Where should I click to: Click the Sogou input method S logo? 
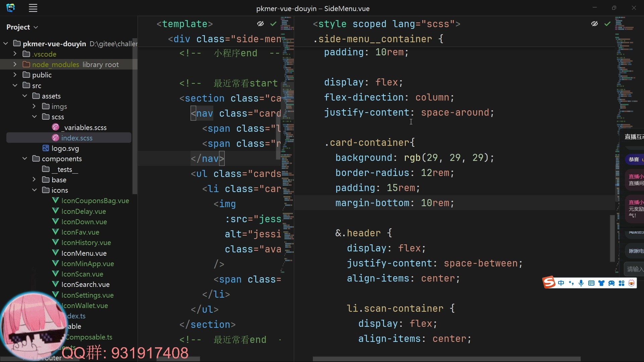point(549,283)
